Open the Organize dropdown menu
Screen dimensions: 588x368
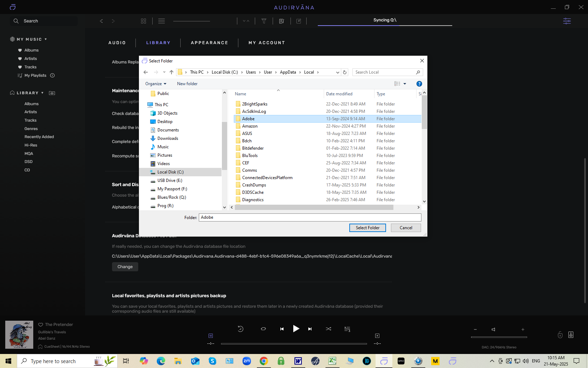[156, 84]
